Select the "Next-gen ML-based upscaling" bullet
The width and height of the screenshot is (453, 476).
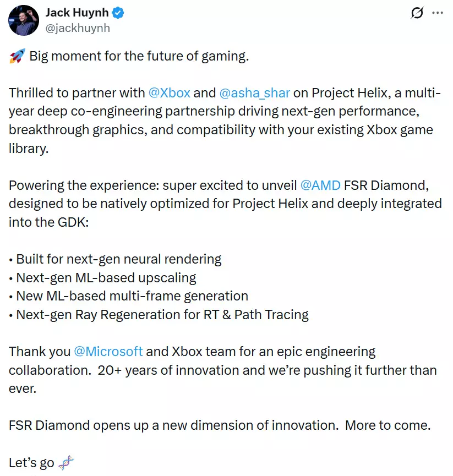click(106, 277)
